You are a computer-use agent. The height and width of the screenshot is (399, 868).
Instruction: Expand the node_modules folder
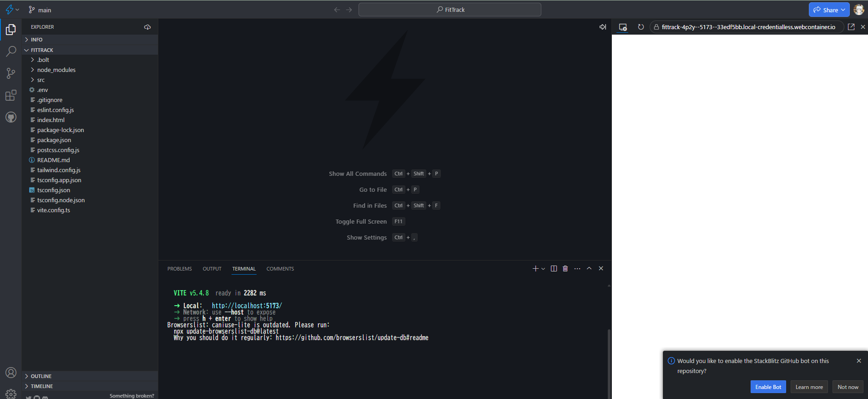point(90,70)
